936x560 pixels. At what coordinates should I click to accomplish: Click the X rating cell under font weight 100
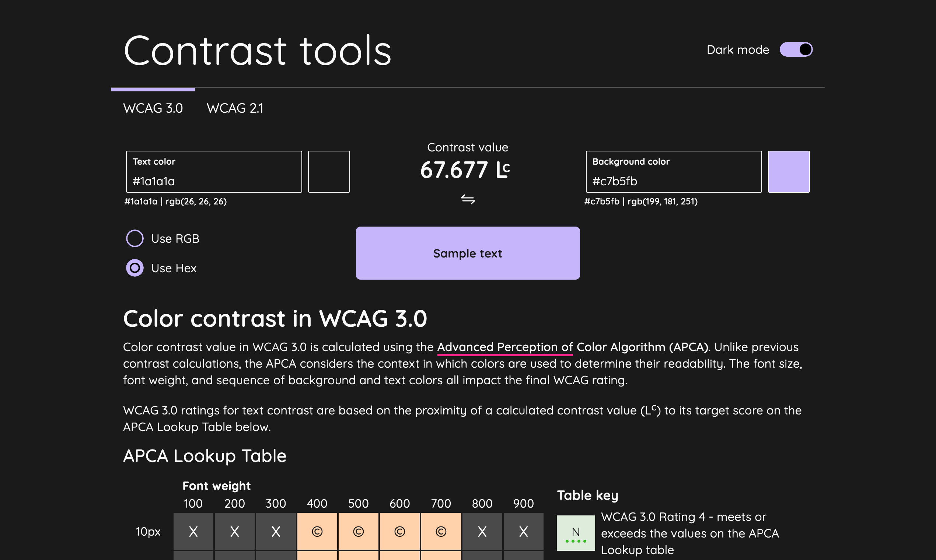tap(193, 531)
